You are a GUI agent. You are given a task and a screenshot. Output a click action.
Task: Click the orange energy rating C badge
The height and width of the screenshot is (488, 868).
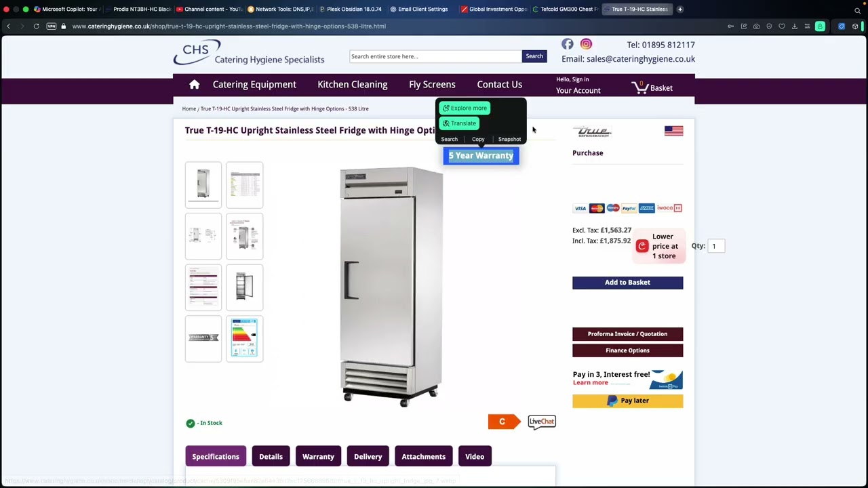coord(504,422)
